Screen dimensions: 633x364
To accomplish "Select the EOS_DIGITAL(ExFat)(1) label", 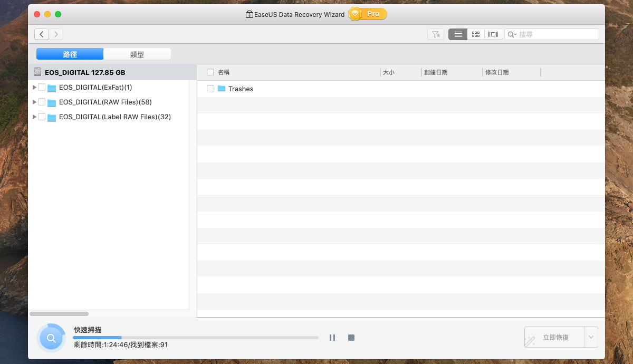I will tap(95, 87).
